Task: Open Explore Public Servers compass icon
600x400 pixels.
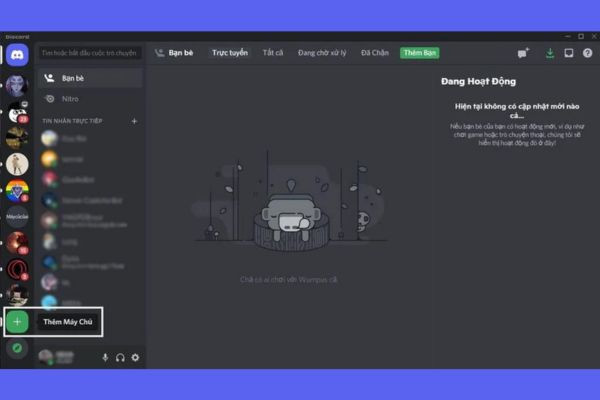Action: pos(17,348)
